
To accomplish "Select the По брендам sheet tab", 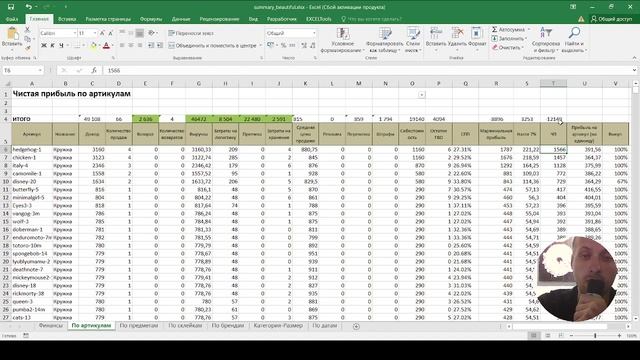I will point(228,326).
